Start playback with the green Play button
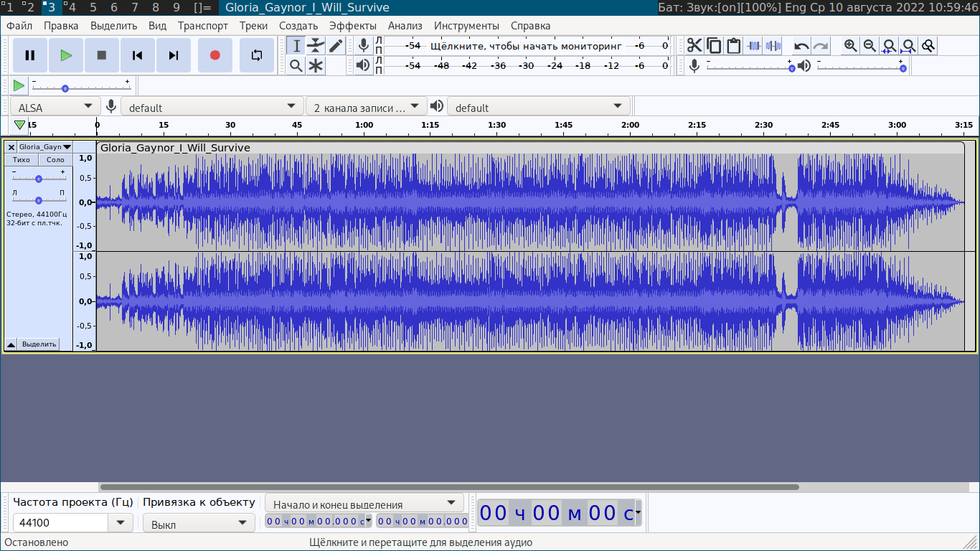Image resolution: width=980 pixels, height=551 pixels. (66, 55)
